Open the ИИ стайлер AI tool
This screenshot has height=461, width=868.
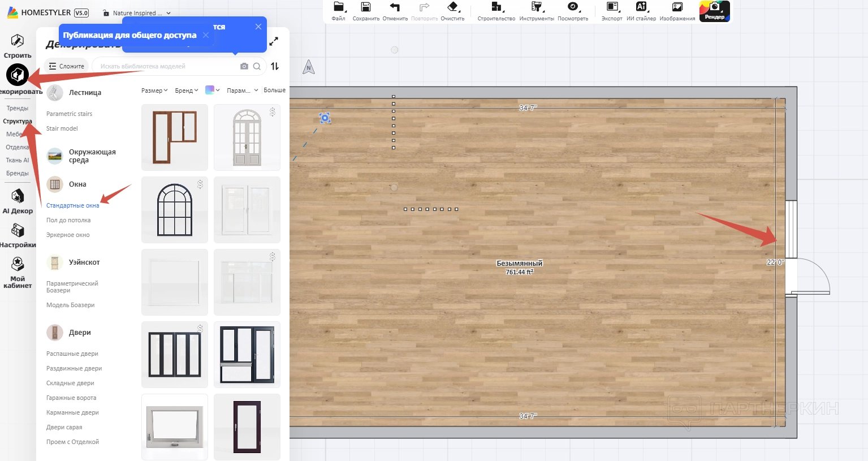(x=641, y=7)
